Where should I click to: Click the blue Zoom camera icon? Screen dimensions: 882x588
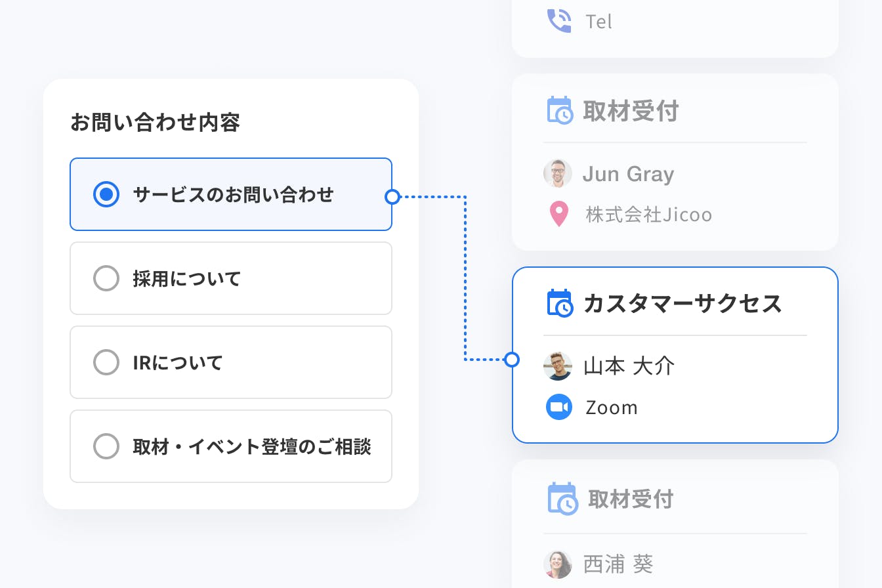tap(559, 407)
